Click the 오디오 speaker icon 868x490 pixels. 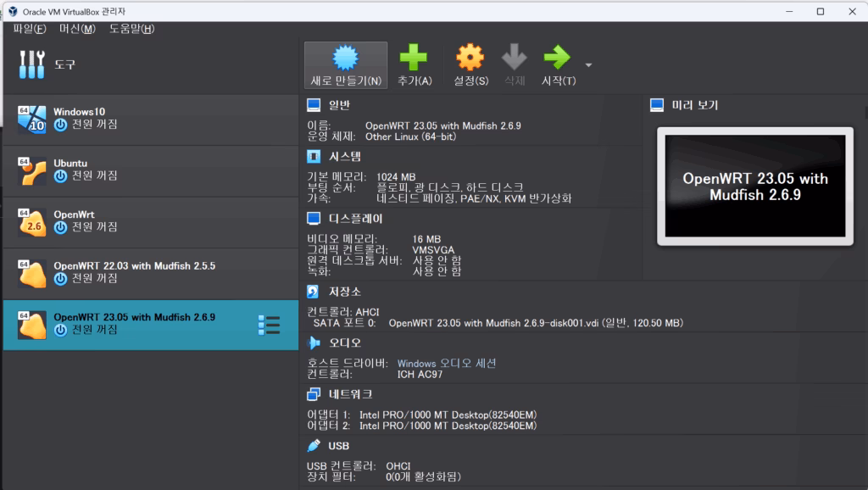point(314,342)
